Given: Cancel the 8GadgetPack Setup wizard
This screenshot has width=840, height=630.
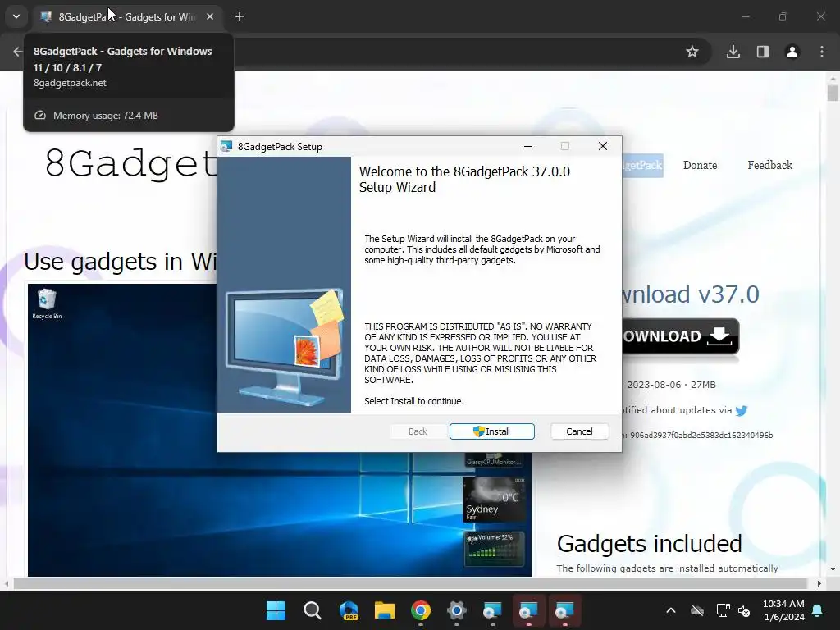Looking at the screenshot, I should [x=579, y=431].
